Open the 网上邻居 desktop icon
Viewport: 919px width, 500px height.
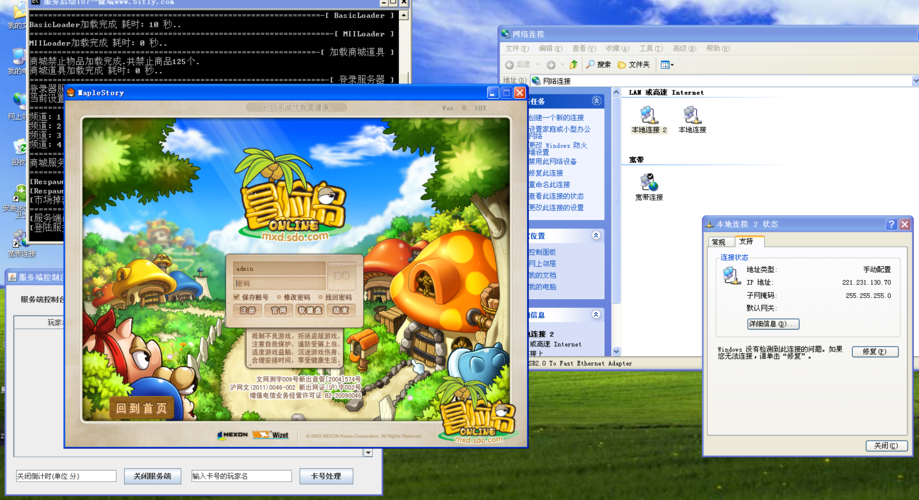click(16, 106)
